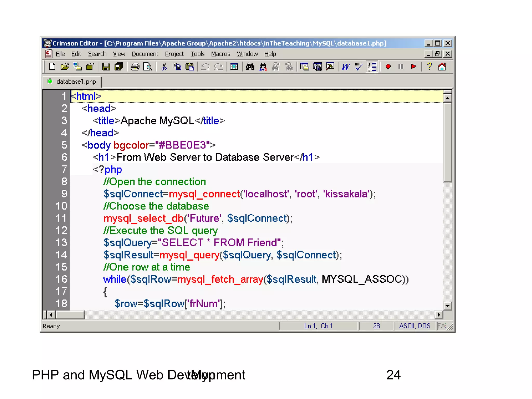Toggle column mode with the grid icon

pos(234,67)
